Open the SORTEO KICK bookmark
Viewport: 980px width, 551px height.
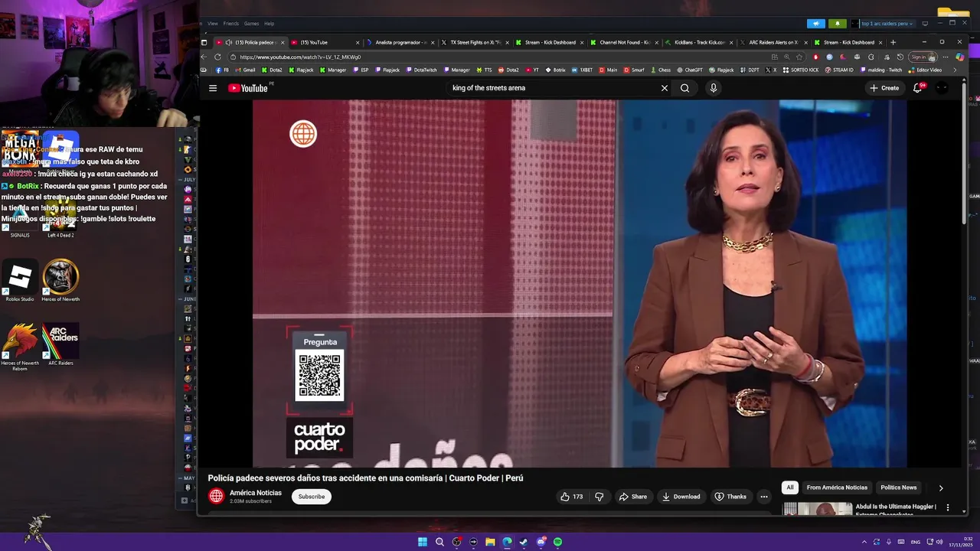coord(801,70)
